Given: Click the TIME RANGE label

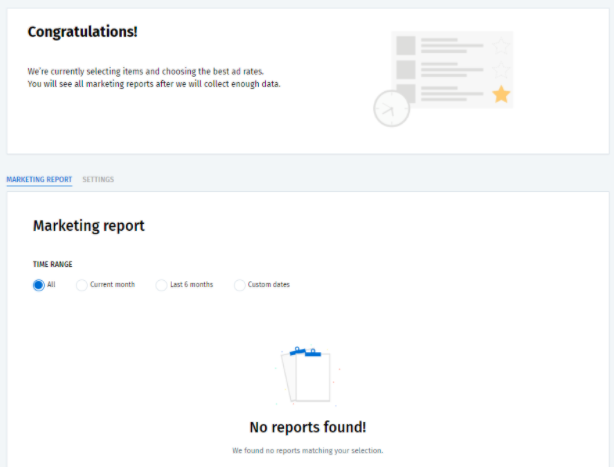Looking at the screenshot, I should click(x=52, y=264).
